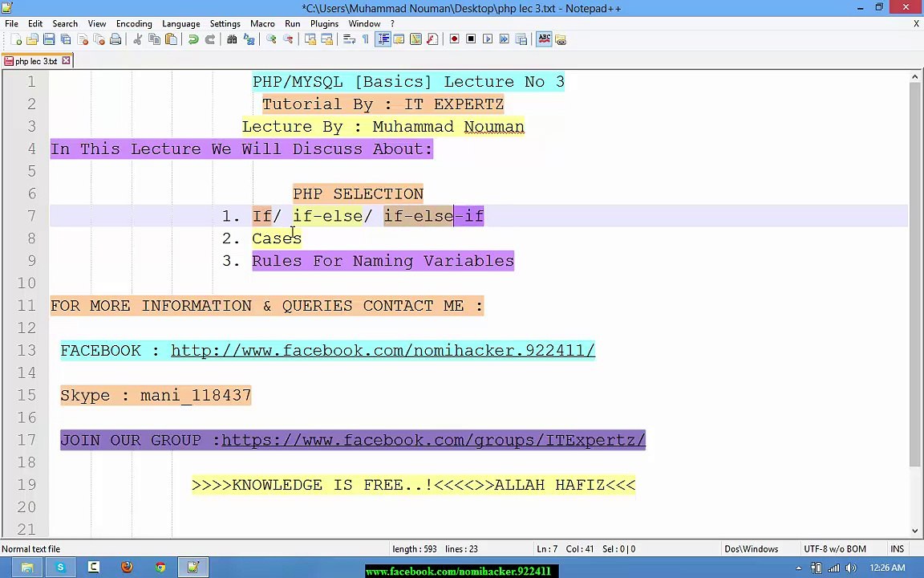Click the scrollbar up arrow
This screenshot has width=924, height=578.
coord(914,77)
